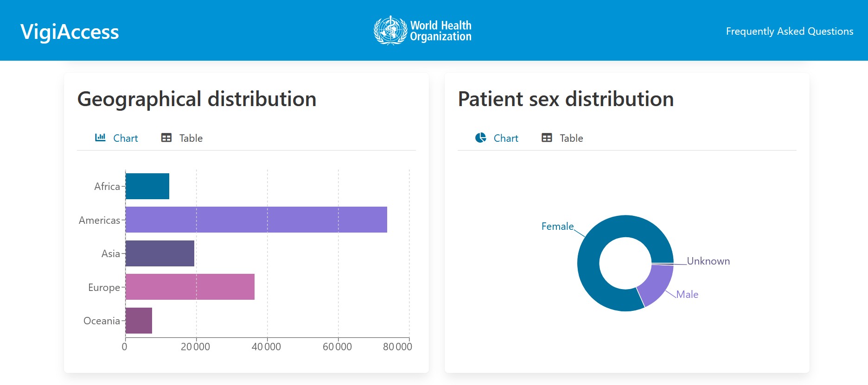Click the World Health Organization emblem icon
This screenshot has height=385, width=868.
(x=390, y=31)
